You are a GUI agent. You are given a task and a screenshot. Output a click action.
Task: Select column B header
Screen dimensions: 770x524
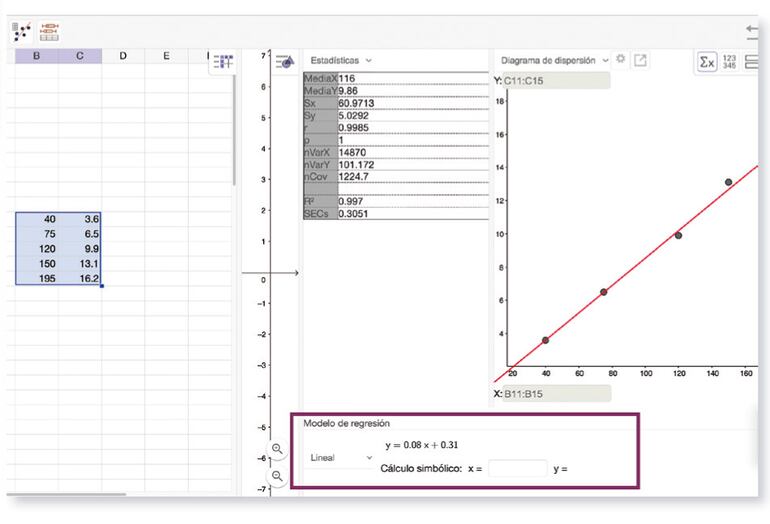(x=36, y=56)
